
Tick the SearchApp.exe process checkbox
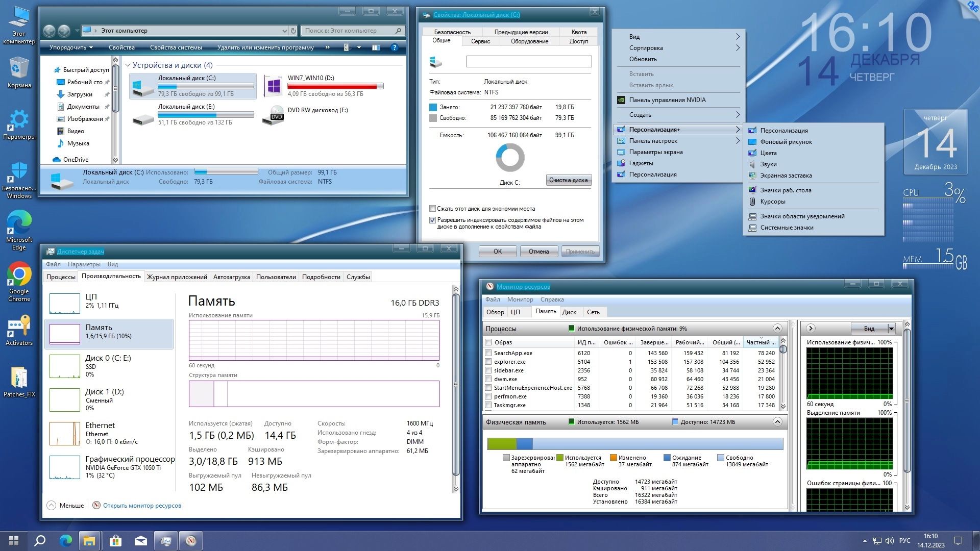[488, 353]
